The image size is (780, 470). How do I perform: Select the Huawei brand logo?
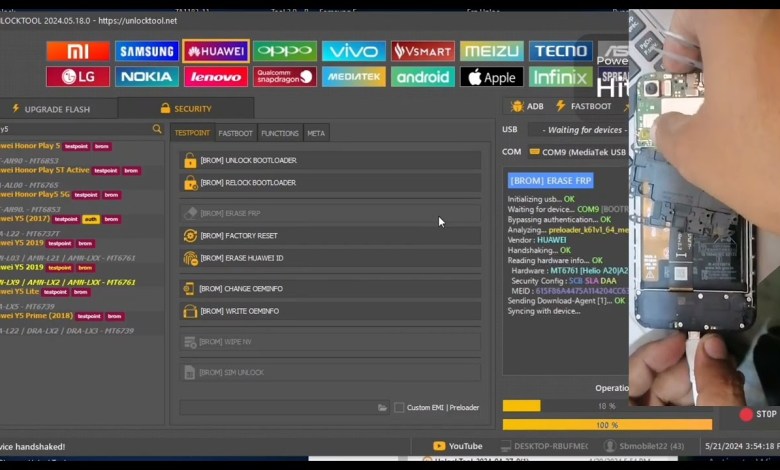(216, 51)
